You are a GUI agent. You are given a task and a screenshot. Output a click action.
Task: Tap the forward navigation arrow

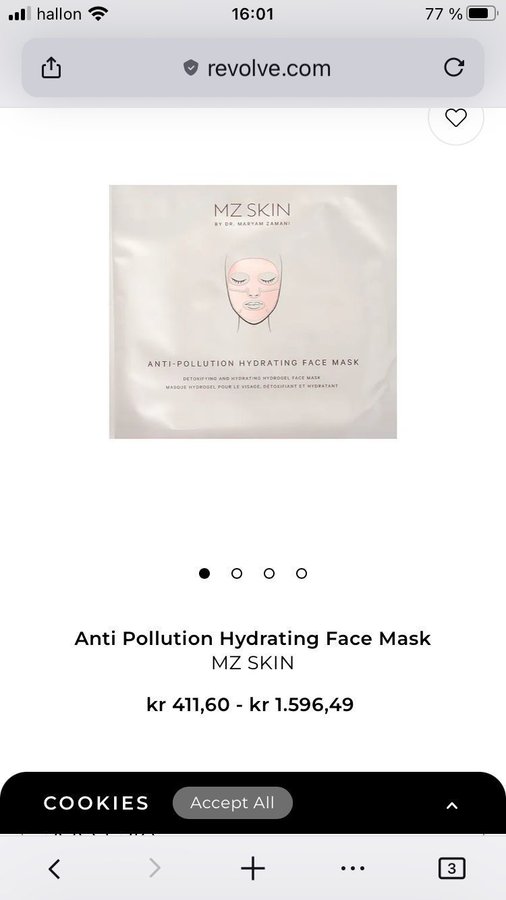click(x=154, y=868)
